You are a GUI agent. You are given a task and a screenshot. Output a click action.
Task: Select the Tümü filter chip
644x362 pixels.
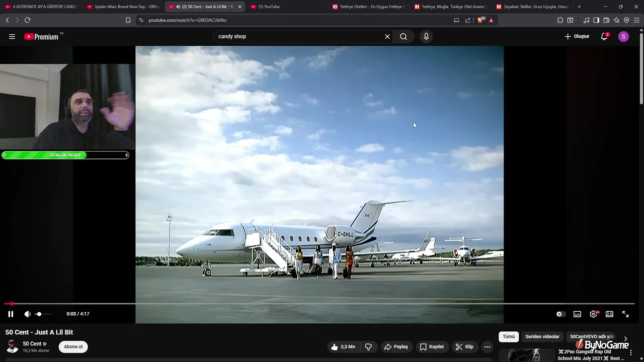(x=509, y=336)
